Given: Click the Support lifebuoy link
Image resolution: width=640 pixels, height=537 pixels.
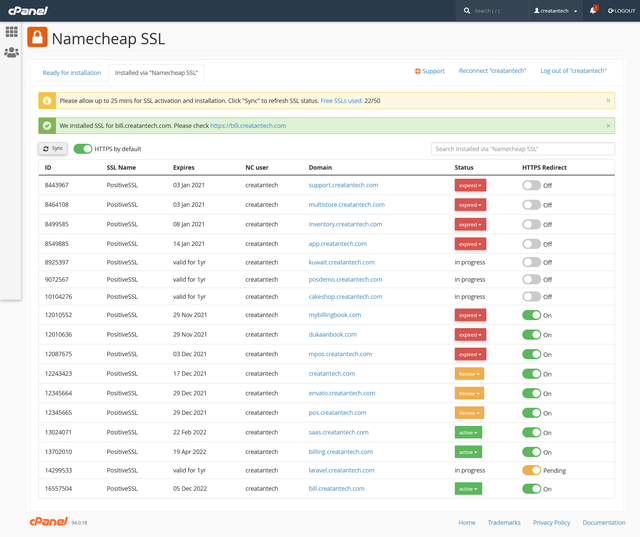Looking at the screenshot, I should tap(430, 71).
